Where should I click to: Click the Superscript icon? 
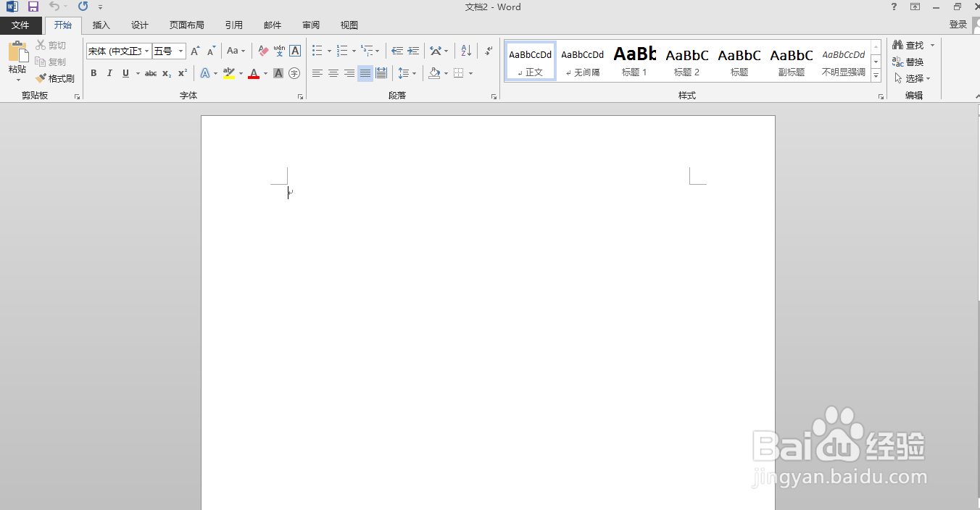click(x=183, y=73)
